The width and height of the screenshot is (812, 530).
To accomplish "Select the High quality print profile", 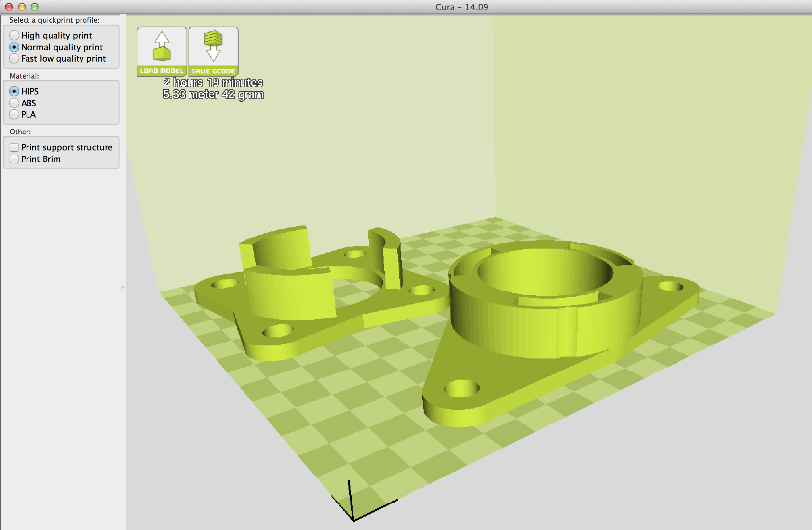I will (x=14, y=35).
